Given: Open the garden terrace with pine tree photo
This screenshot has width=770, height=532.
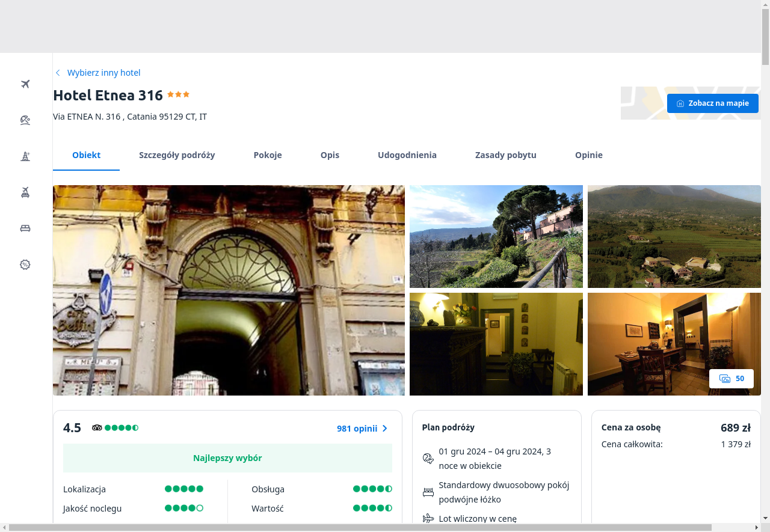Looking at the screenshot, I should (496, 236).
